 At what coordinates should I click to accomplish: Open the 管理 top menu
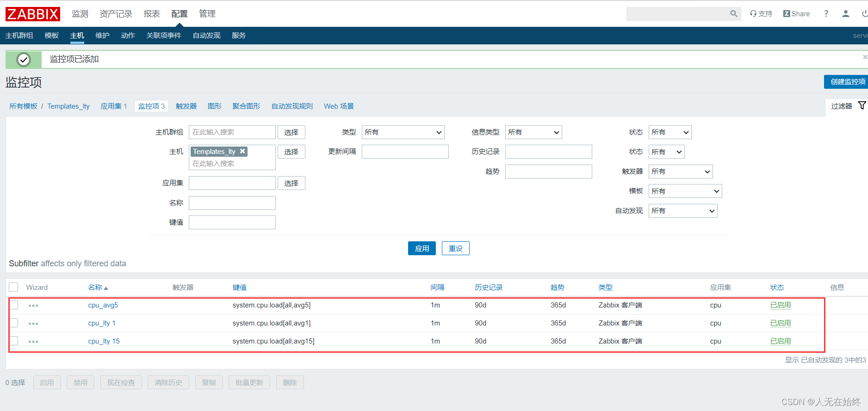tap(207, 14)
